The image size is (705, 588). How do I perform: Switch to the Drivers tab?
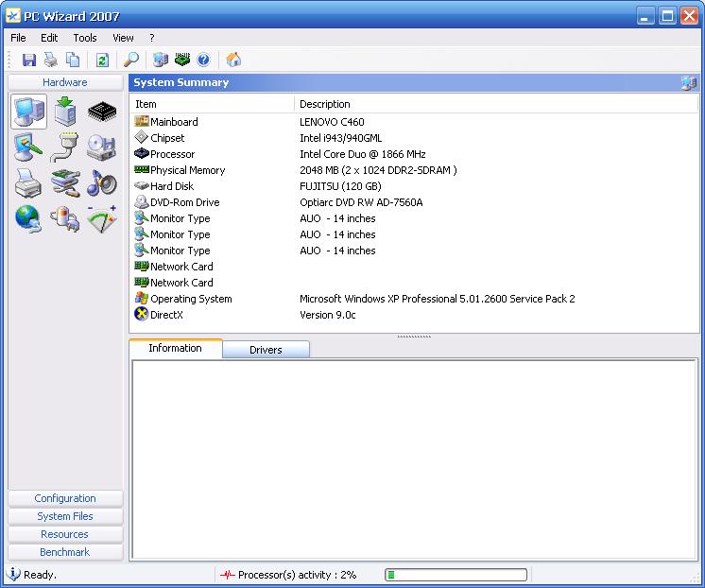click(x=266, y=350)
